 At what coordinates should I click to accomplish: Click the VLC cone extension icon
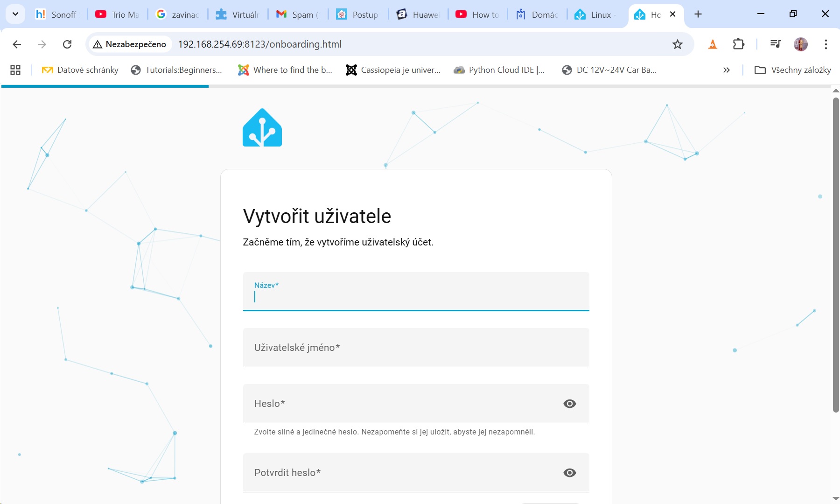pos(713,44)
